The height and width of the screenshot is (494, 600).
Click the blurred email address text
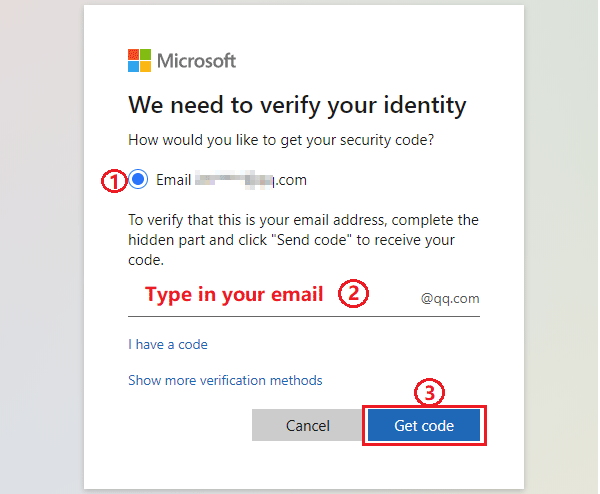click(x=251, y=180)
